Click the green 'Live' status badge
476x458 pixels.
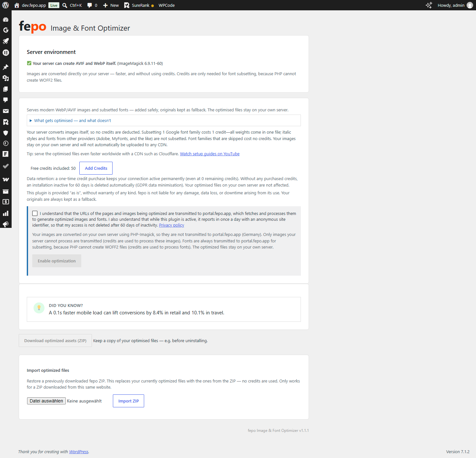(x=54, y=5)
